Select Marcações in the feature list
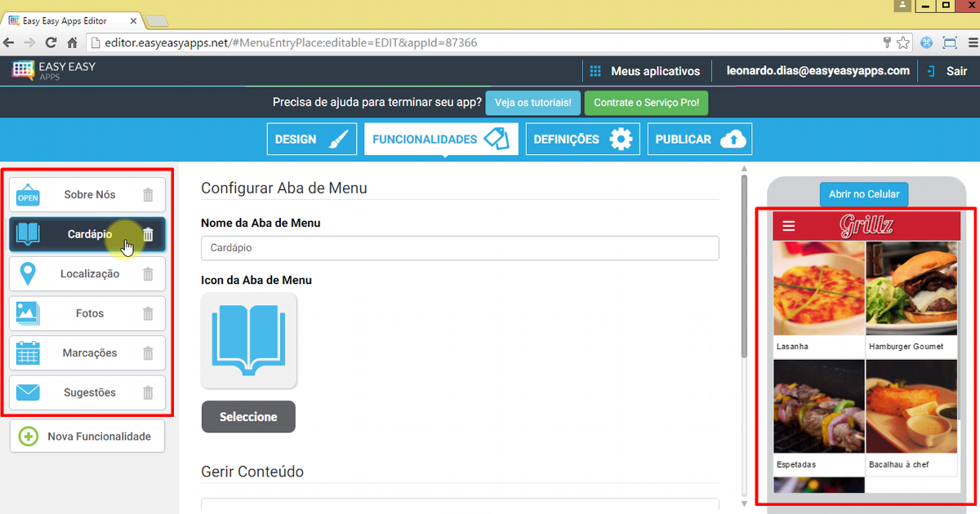This screenshot has height=514, width=980. pos(88,353)
